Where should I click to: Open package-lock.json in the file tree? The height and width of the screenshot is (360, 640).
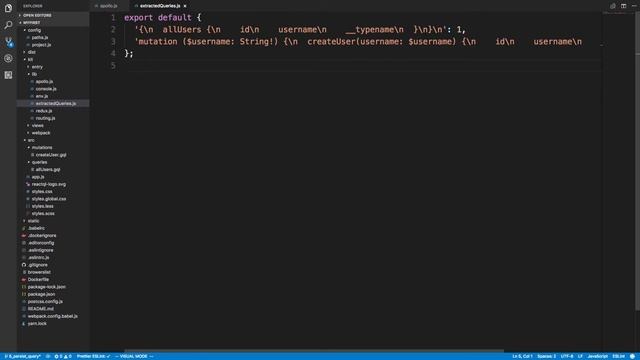(47, 287)
